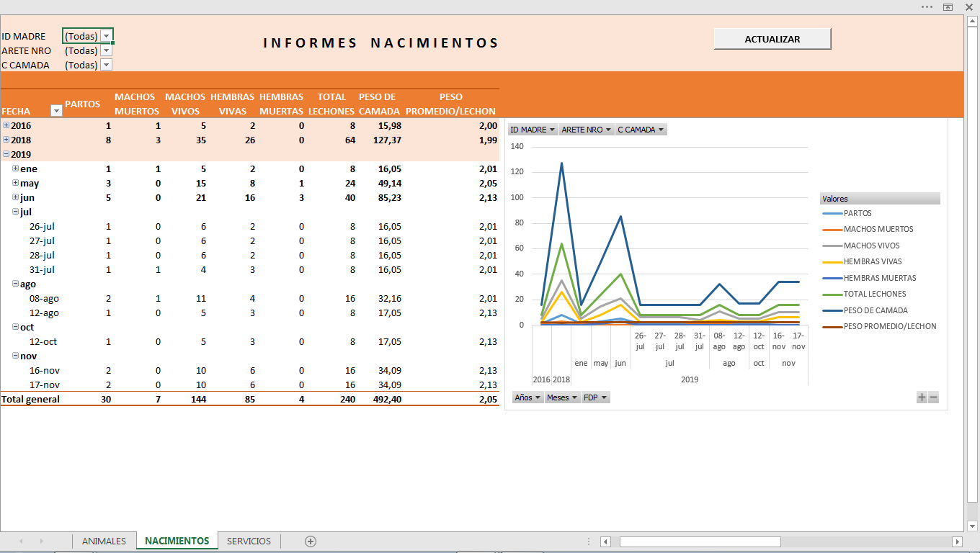
Task: Switch to the SERVICIOS sheet tab
Action: (249, 541)
